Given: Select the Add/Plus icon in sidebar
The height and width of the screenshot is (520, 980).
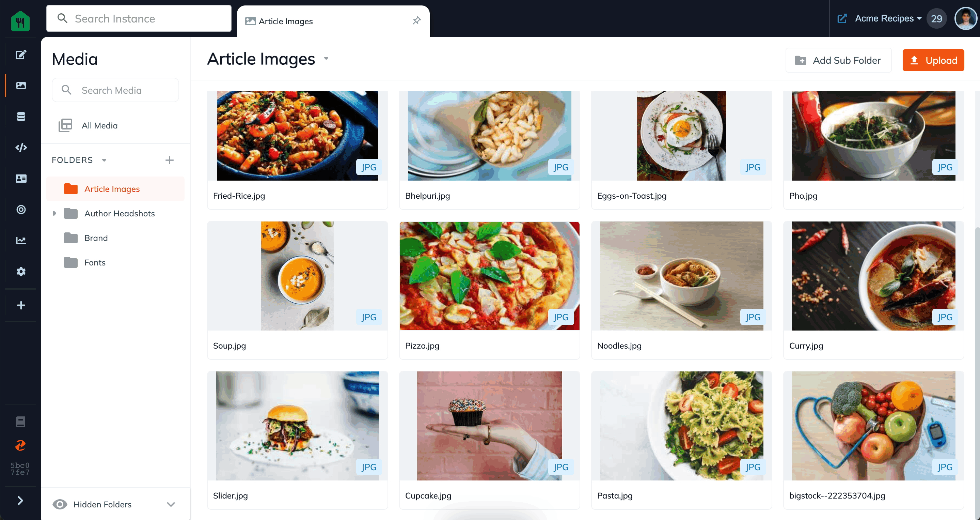Looking at the screenshot, I should point(20,305).
